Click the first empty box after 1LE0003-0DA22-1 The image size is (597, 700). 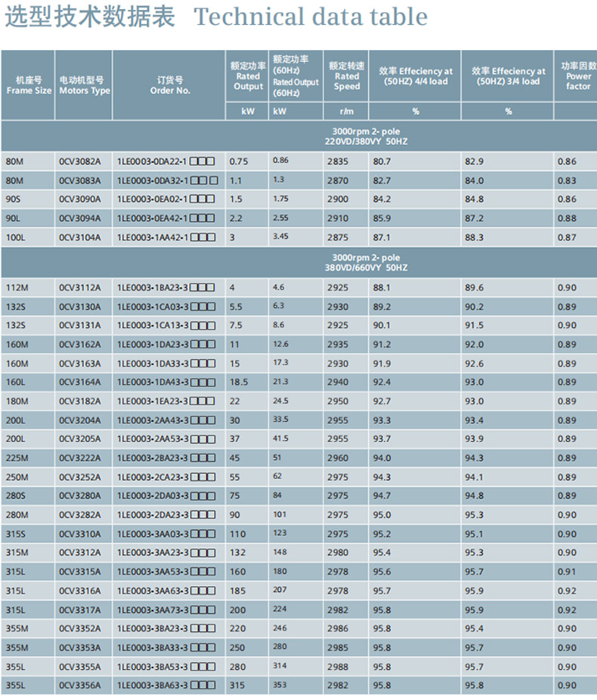(x=194, y=162)
